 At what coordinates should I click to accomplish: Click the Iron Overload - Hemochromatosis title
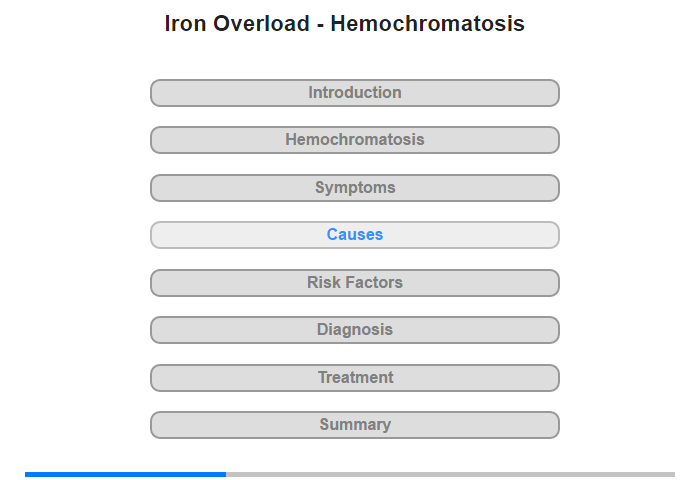point(345,23)
